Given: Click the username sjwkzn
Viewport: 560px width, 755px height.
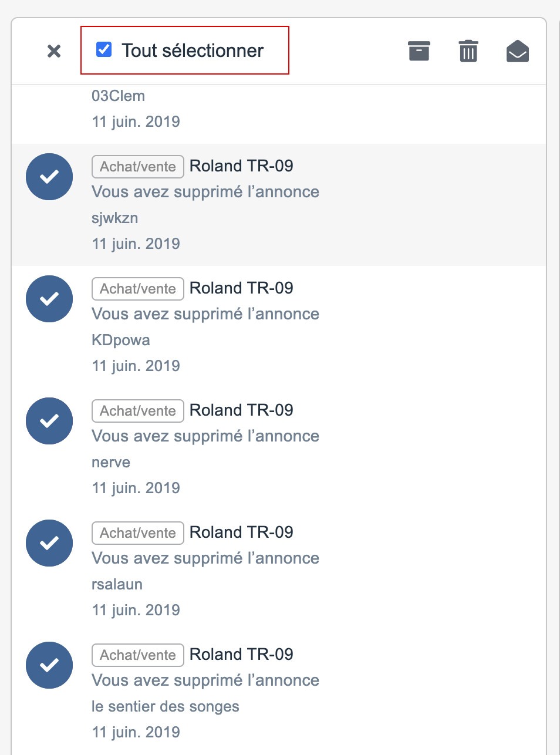Looking at the screenshot, I should coord(115,218).
